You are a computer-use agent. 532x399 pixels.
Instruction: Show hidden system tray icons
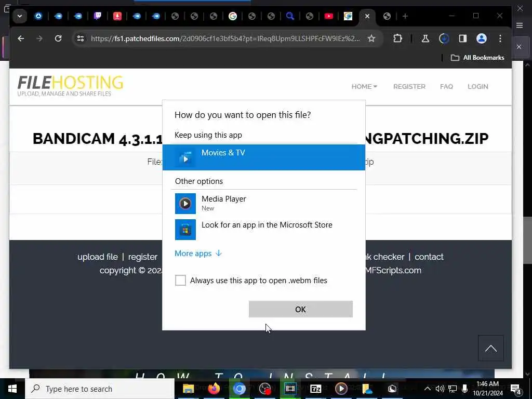coord(428,389)
